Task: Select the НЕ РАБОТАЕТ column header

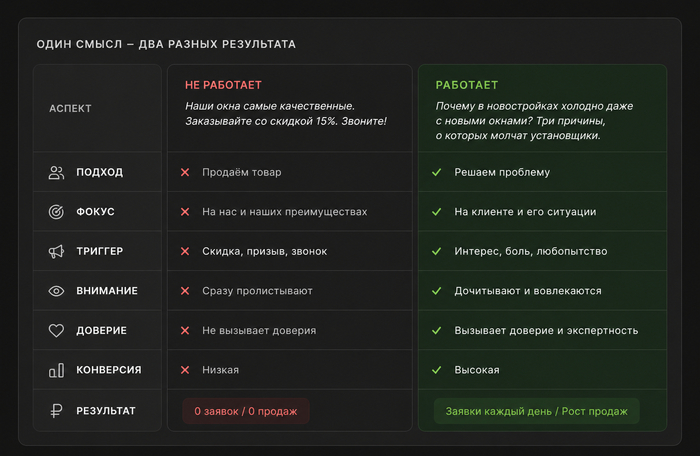Action: pyautogui.click(x=223, y=85)
